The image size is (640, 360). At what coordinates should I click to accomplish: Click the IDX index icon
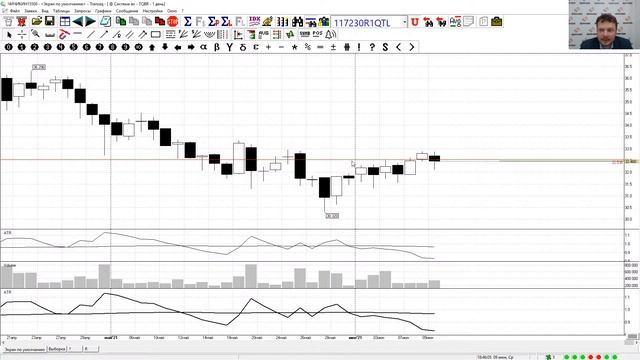[x=255, y=22]
